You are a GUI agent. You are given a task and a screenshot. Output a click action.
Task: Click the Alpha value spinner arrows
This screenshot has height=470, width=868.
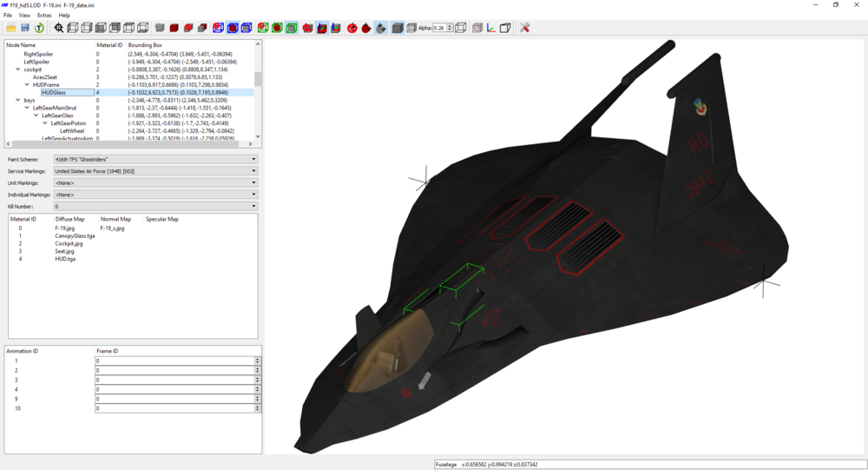click(x=450, y=28)
